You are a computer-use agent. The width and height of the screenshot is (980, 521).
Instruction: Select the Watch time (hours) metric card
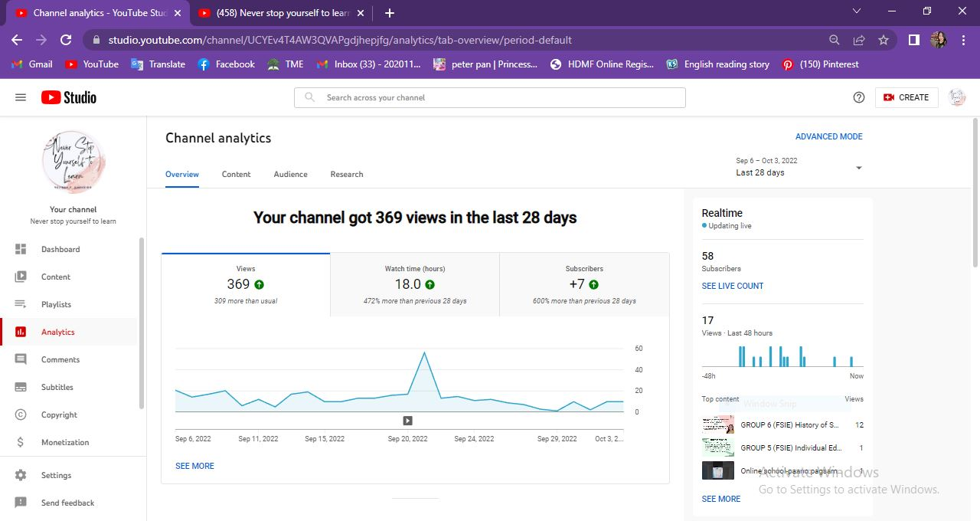(415, 284)
